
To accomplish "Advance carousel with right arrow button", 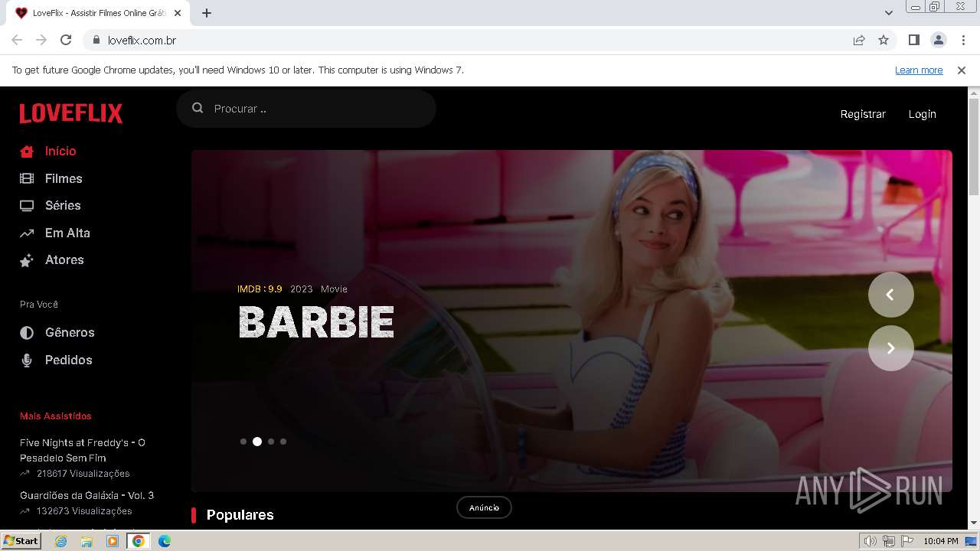I will tap(890, 348).
